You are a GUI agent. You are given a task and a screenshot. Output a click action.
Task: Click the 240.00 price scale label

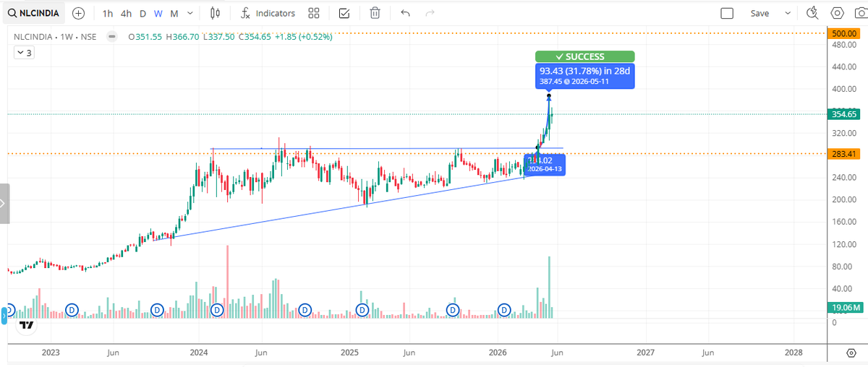844,178
